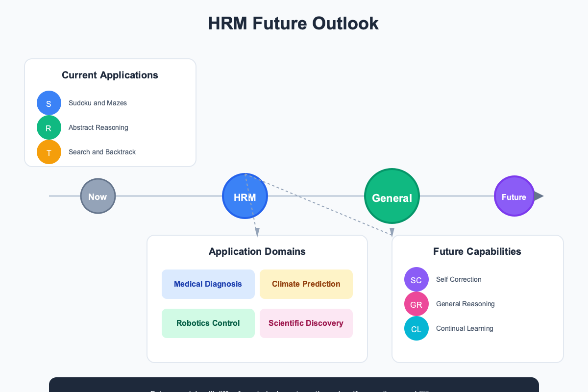
Task: Select the purple Future timeline node
Action: [514, 196]
